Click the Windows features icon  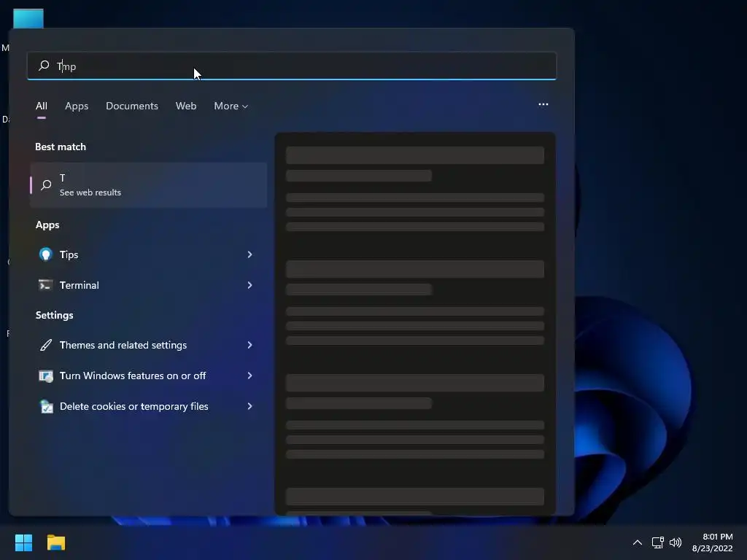click(46, 376)
